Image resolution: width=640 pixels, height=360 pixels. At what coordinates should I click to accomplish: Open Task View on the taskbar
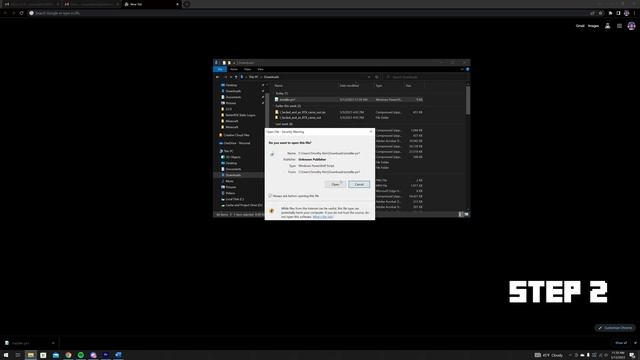18,355
